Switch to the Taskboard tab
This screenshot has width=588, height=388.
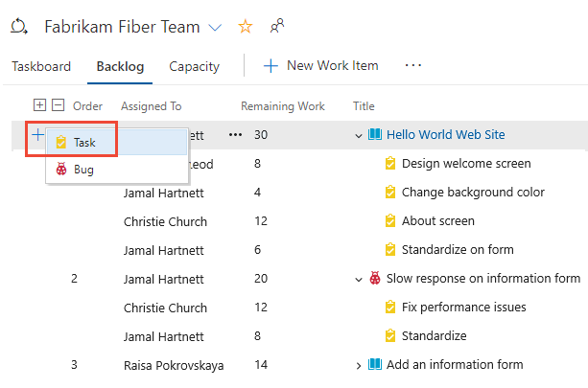[41, 66]
